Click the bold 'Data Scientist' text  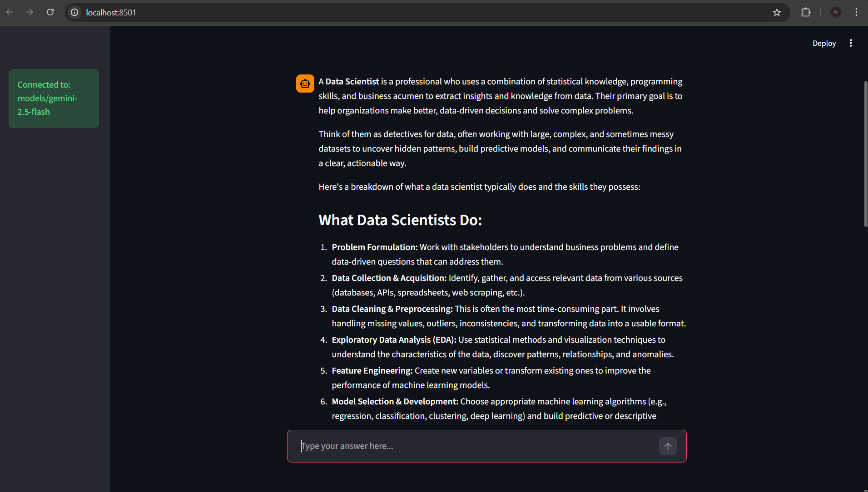click(352, 82)
